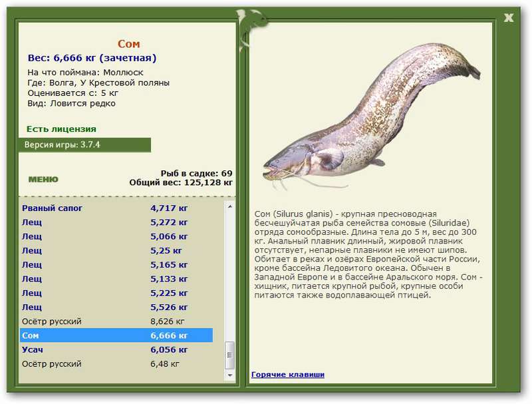Open the МЕНЮ button
532x404 pixels.
43,179
